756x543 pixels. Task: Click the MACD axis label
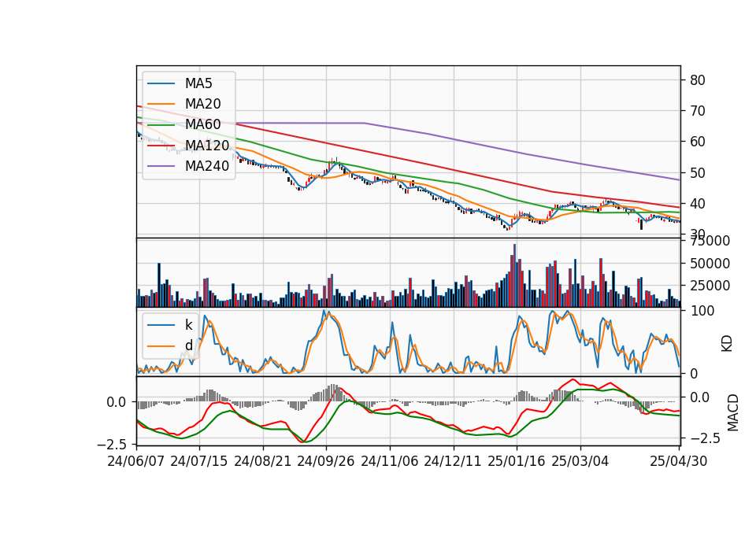click(733, 412)
